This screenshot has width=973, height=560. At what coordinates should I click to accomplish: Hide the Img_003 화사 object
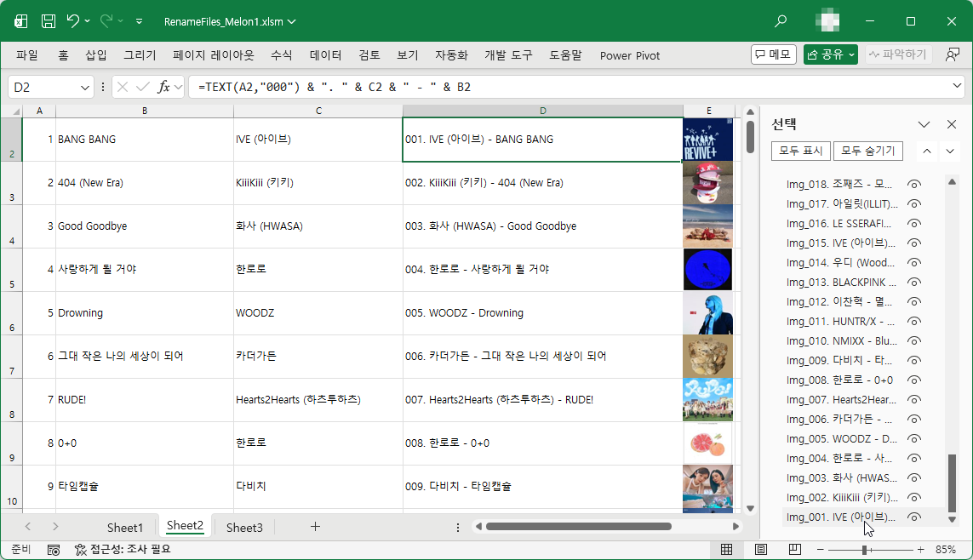pyautogui.click(x=914, y=477)
